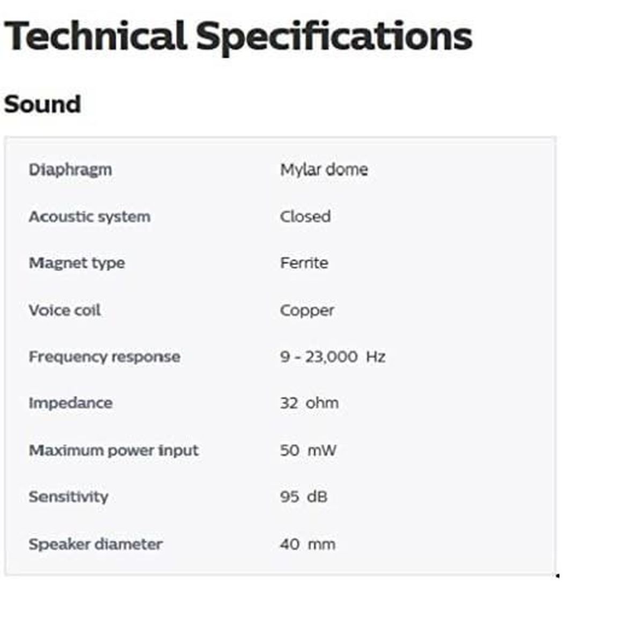
Task: Click the 50 mW value
Action: pos(308,450)
